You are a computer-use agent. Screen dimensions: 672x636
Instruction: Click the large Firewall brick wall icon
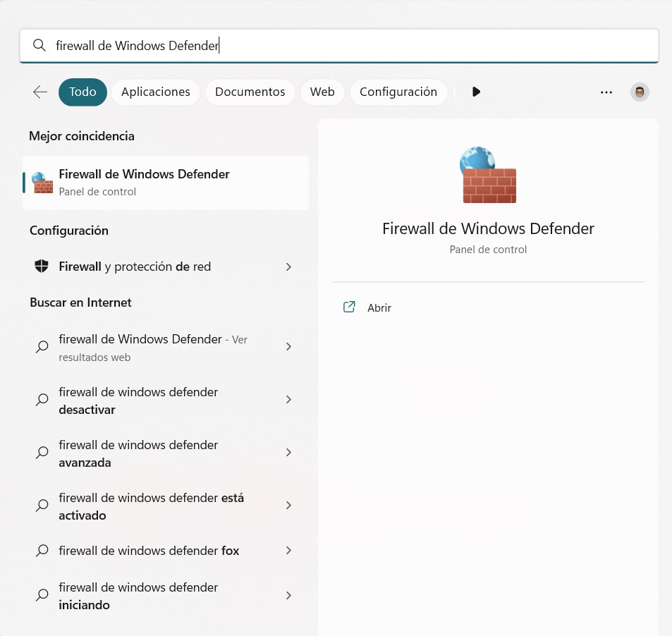[488, 176]
